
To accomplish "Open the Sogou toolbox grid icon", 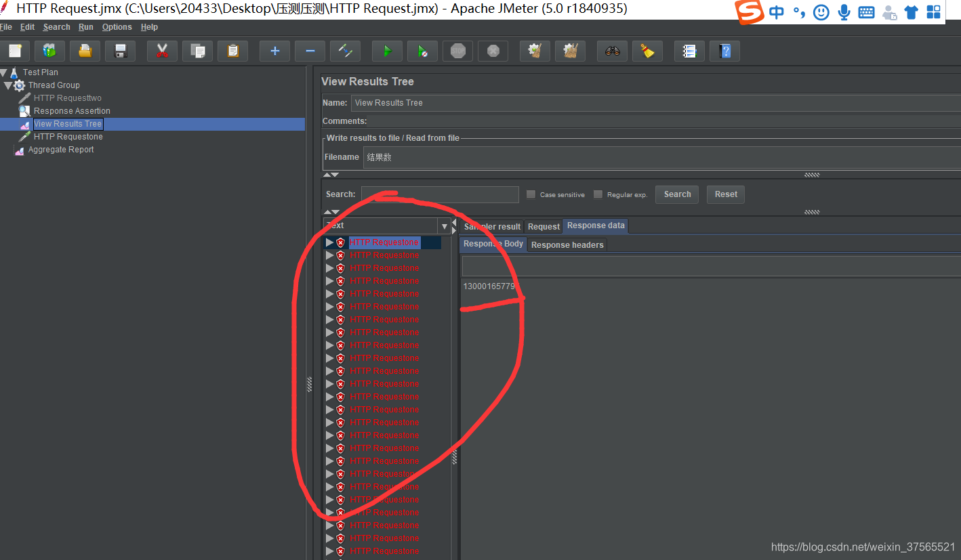I will coord(934,12).
